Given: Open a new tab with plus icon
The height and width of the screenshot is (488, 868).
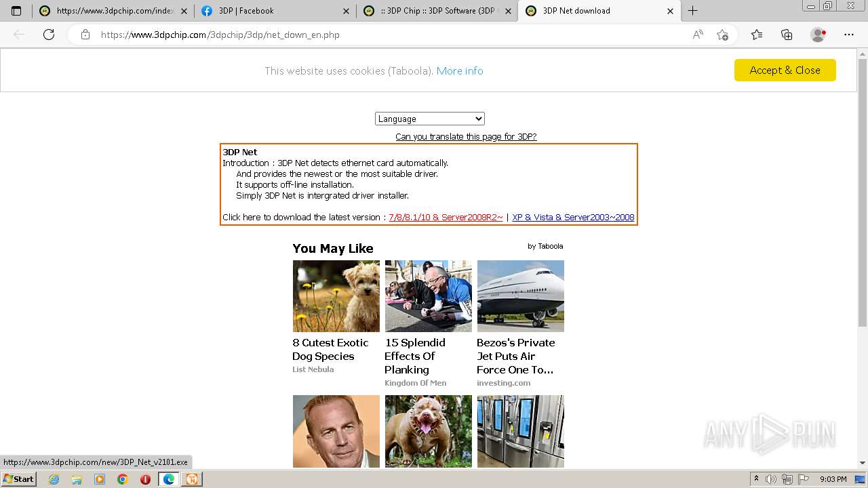Looking at the screenshot, I should click(692, 11).
